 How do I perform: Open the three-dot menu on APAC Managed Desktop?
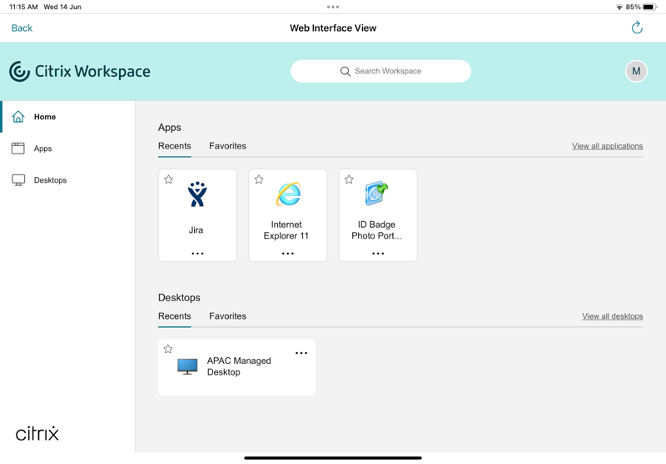pos(301,353)
